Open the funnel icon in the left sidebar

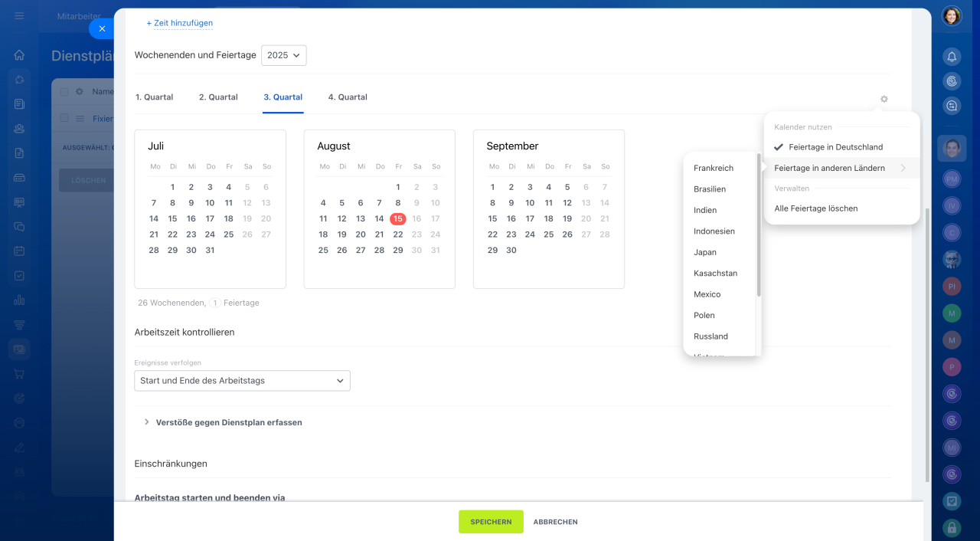19,324
